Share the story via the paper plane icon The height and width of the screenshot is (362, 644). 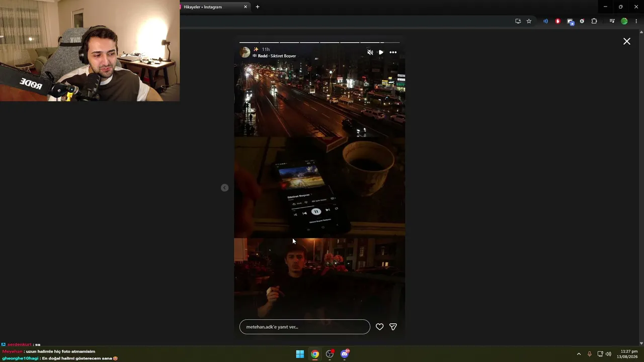(393, 327)
